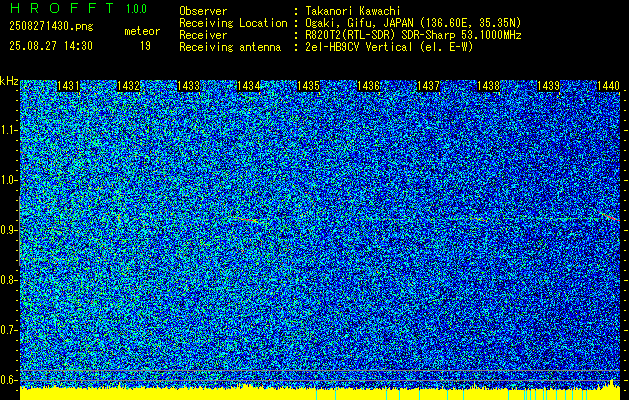Image resolution: width=629 pixels, height=400 pixels.
Task: Click time marker 1436
Action: [368, 86]
